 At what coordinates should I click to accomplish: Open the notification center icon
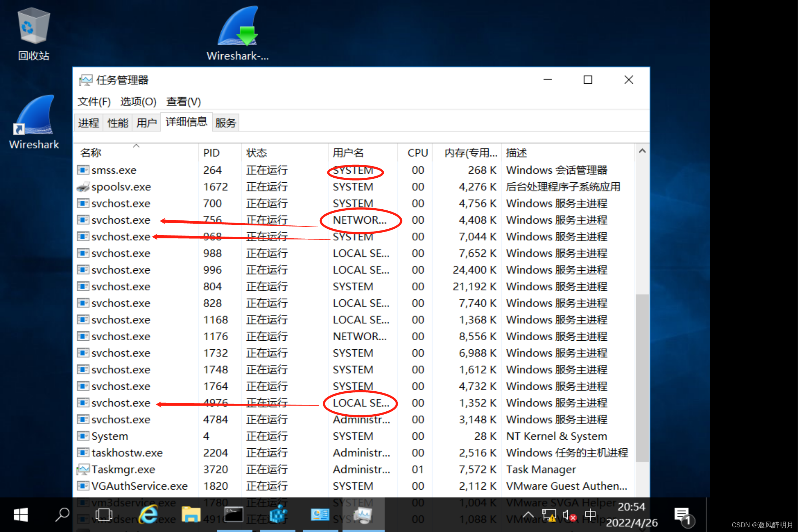pos(682,515)
